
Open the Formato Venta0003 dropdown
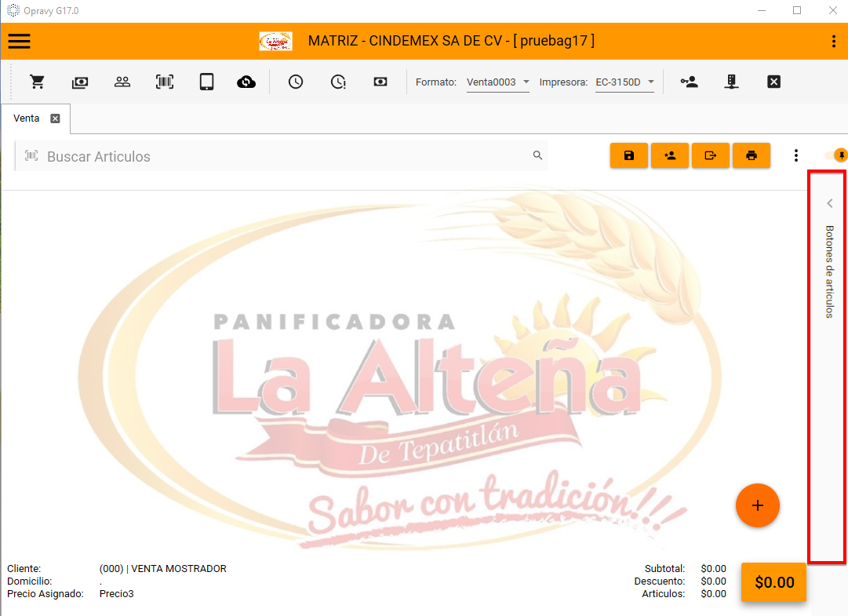[x=497, y=82]
